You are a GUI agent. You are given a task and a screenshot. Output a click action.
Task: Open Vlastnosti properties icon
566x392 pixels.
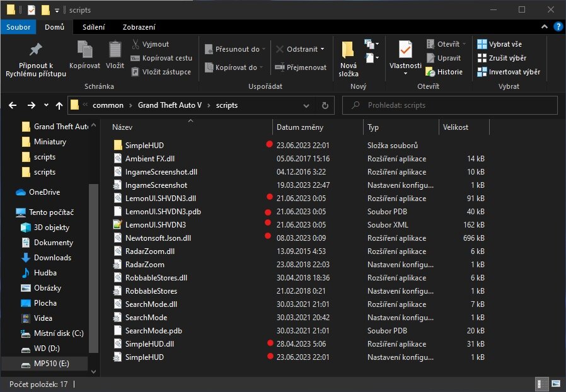(405, 50)
